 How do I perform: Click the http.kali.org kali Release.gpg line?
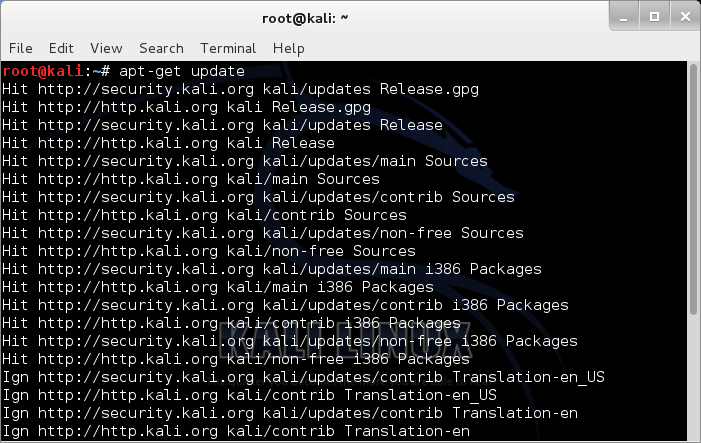click(186, 107)
